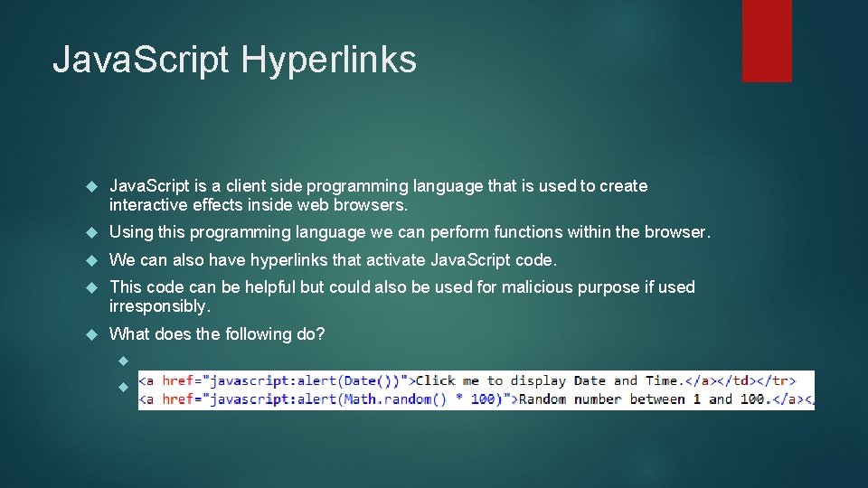The width and height of the screenshot is (868, 488).
Task: Click the slide title 'JavaScript Hyperlinks'
Action: pos(234,60)
